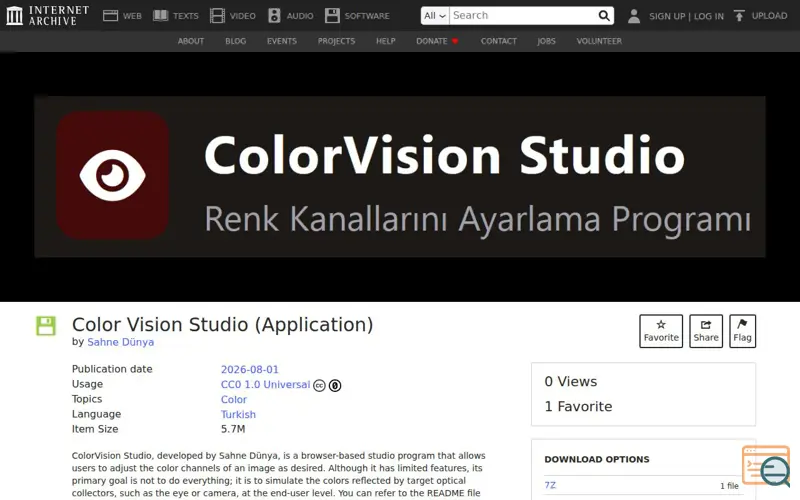This screenshot has width=800, height=500.
Task: Focus the Search input field
Action: tap(523, 16)
